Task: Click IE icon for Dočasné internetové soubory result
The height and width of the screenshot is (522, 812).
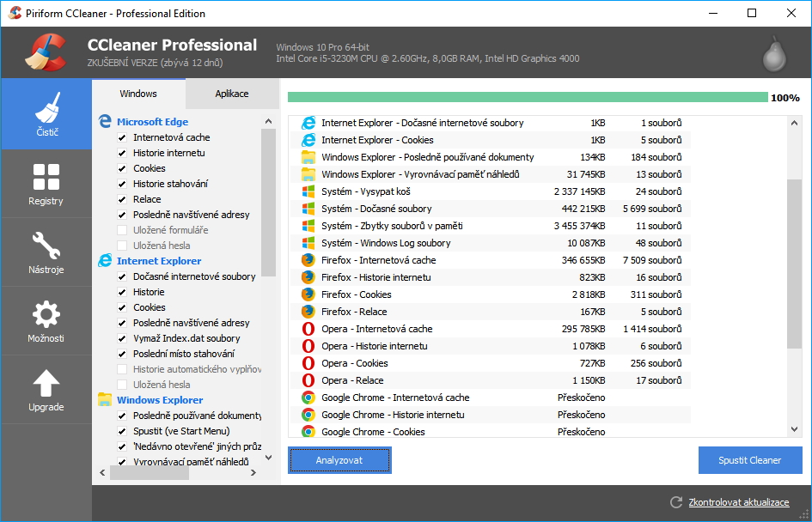Action: point(308,123)
